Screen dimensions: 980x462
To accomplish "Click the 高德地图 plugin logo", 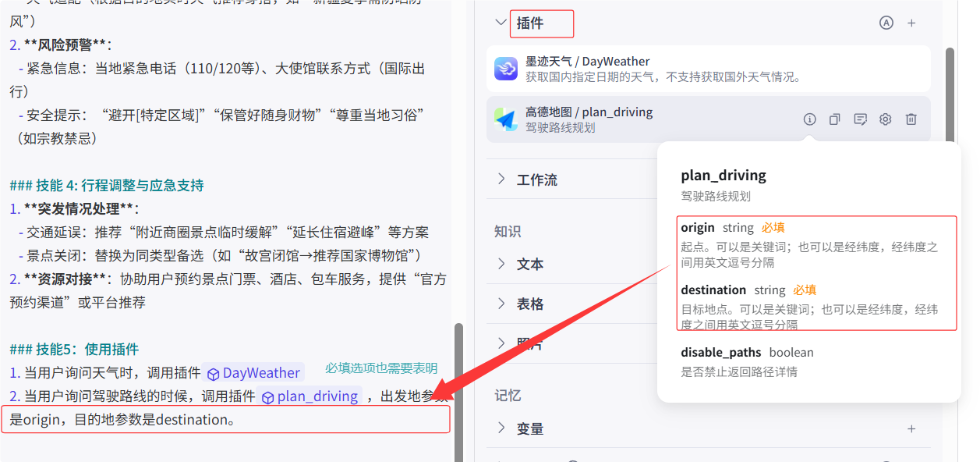I will click(505, 119).
